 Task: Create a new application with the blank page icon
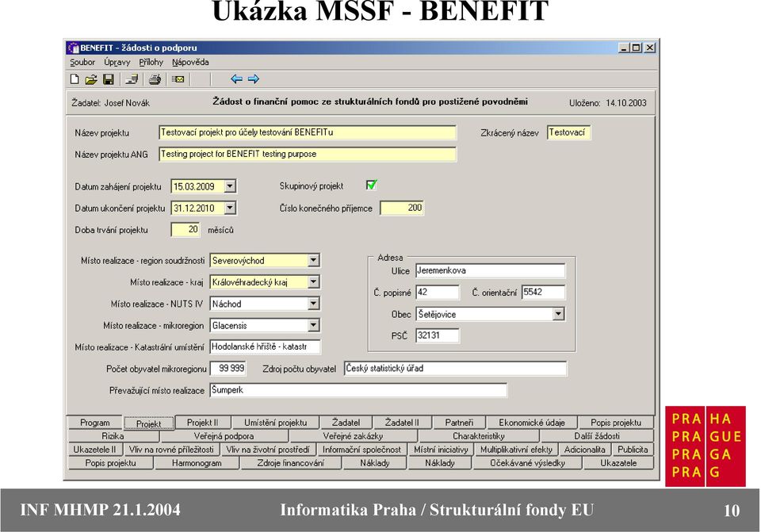[75, 79]
